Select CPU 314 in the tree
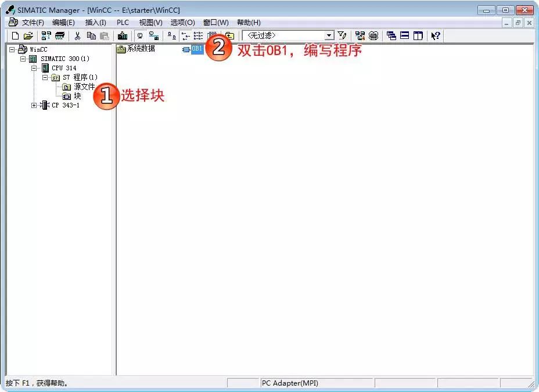539x392 pixels. pos(64,68)
